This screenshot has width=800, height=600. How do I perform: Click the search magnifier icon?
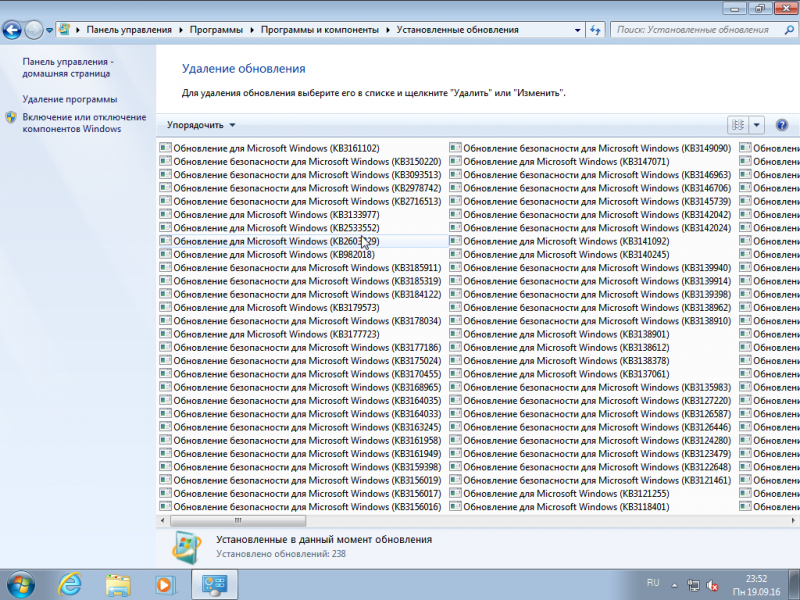click(789, 30)
